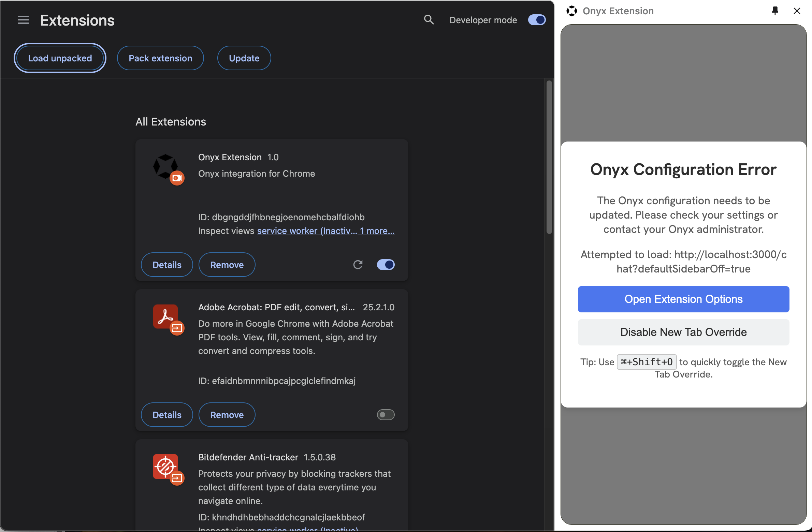This screenshot has width=812, height=532.
Task: Click the Adobe Acrobat extension icon
Action: [x=165, y=316]
